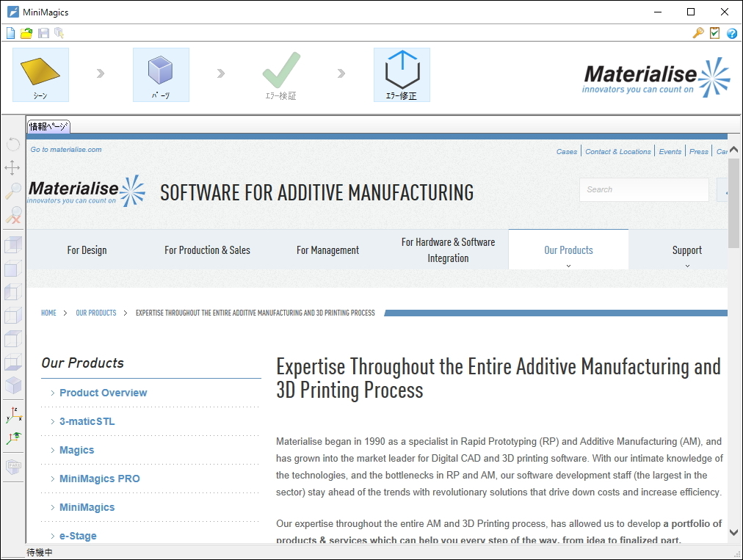Click the Save floppy disk icon
This screenshot has height=560, width=743.
point(43,33)
